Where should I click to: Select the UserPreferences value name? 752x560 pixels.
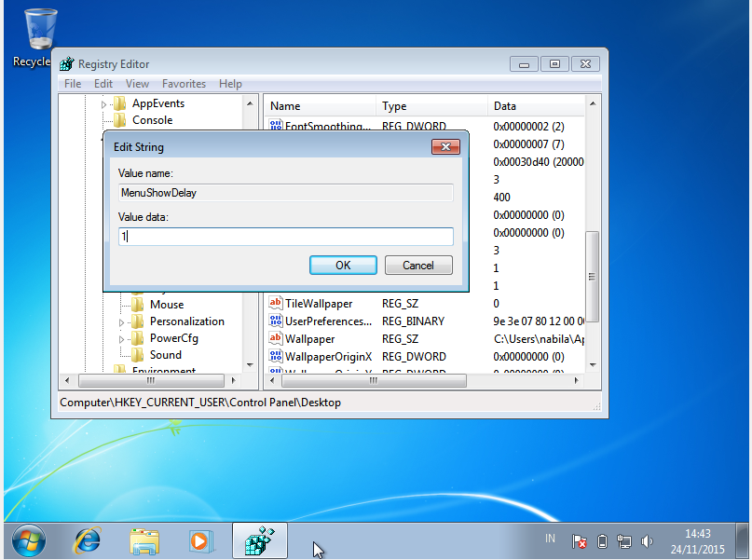point(329,321)
